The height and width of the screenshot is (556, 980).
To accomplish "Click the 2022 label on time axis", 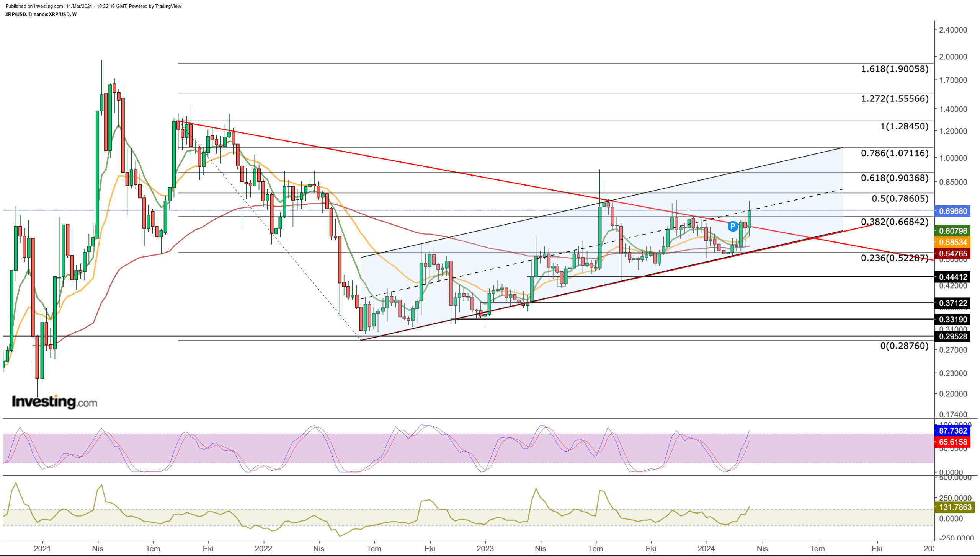I will (263, 548).
